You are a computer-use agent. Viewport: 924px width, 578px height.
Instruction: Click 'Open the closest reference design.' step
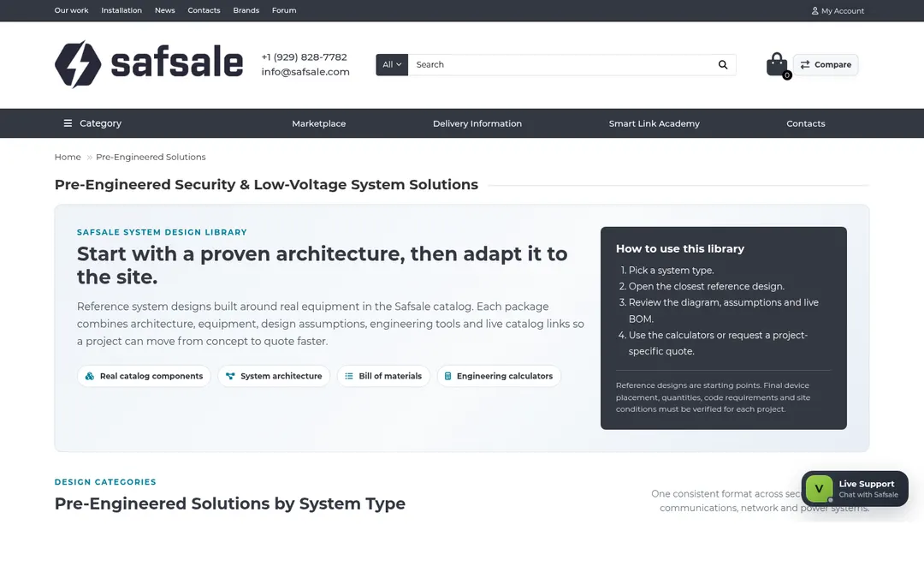707,287
